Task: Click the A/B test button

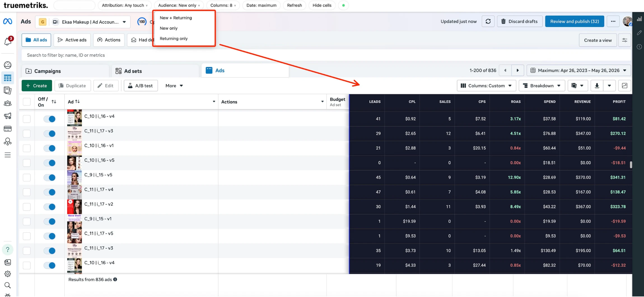Action: pos(141,86)
